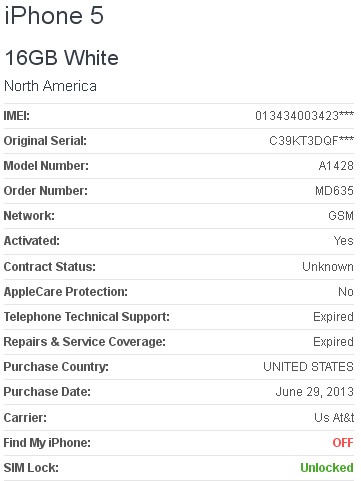This screenshot has width=361, height=481.
Task: Click the Original Serial value C39KT3DQF
Action: (311, 141)
